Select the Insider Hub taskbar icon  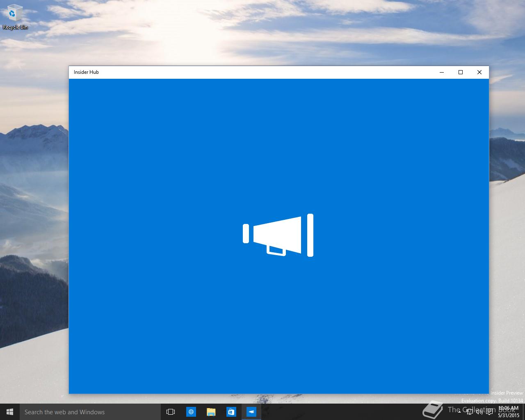(x=251, y=412)
